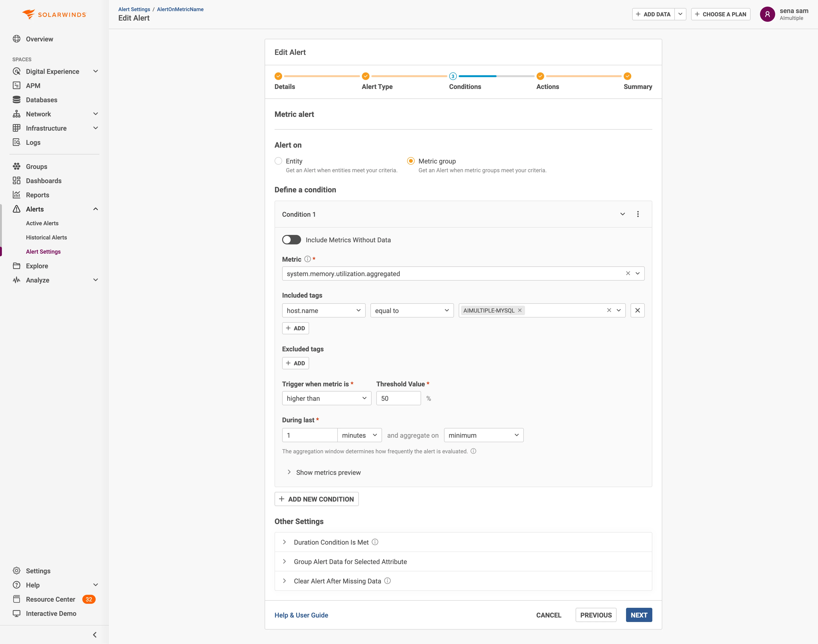The image size is (818, 644).
Task: Open Historical Alerts in sidebar
Action: pyautogui.click(x=46, y=237)
